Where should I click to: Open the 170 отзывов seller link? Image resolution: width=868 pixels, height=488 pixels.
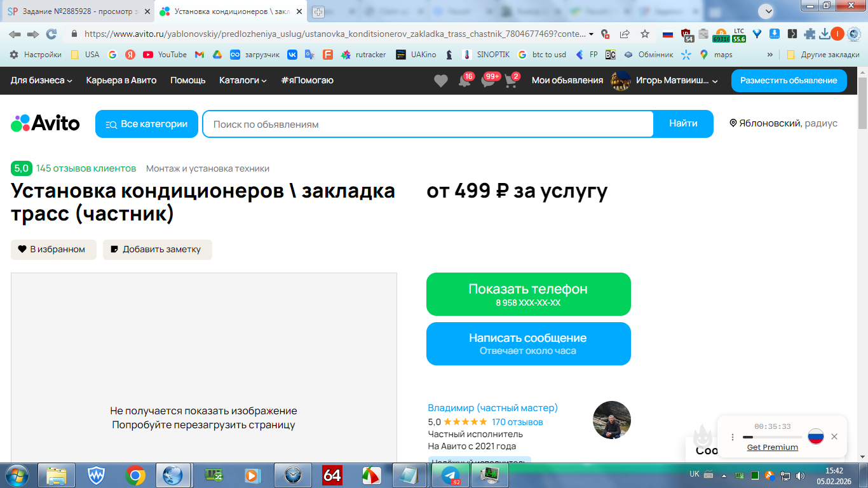click(x=517, y=422)
